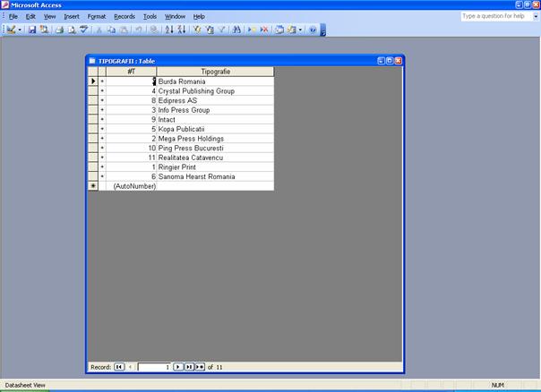Select the Tipografie column header

point(215,72)
